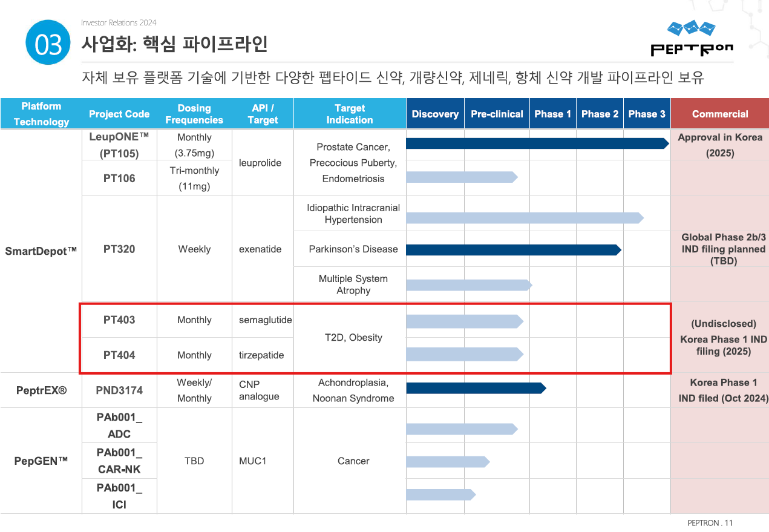Click the Peptron logo
769x532 pixels.
[692, 38]
